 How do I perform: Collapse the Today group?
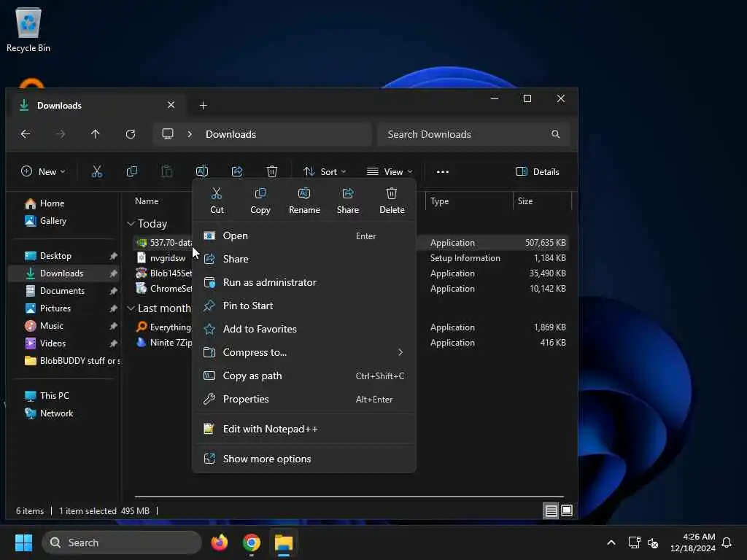pos(131,223)
